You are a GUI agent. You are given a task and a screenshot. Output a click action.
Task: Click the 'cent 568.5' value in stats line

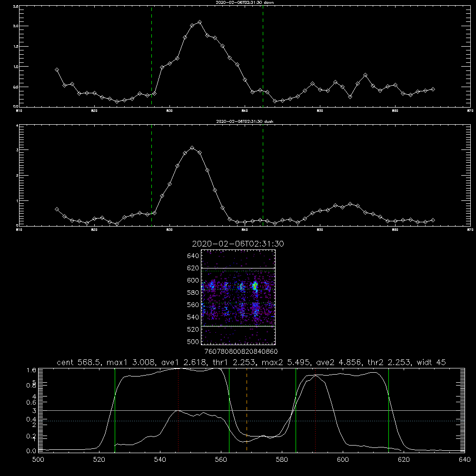click(x=79, y=362)
